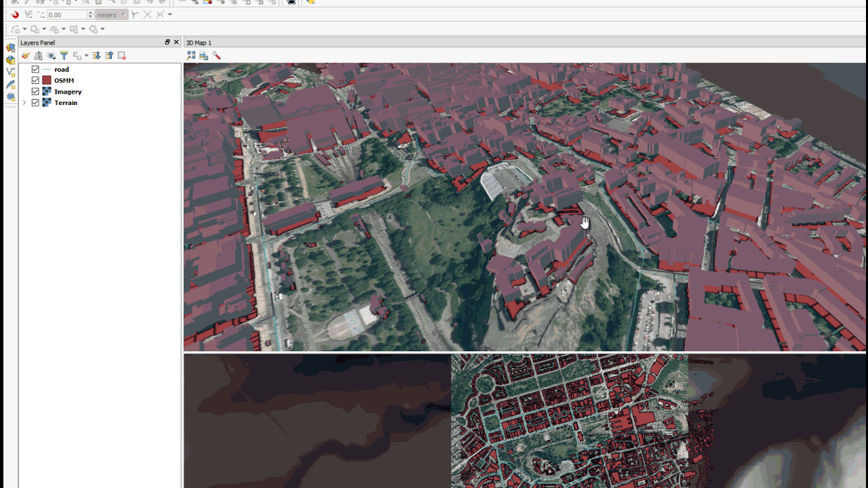Open the meters units dropdown
This screenshot has width=868, height=488.
click(x=112, y=14)
